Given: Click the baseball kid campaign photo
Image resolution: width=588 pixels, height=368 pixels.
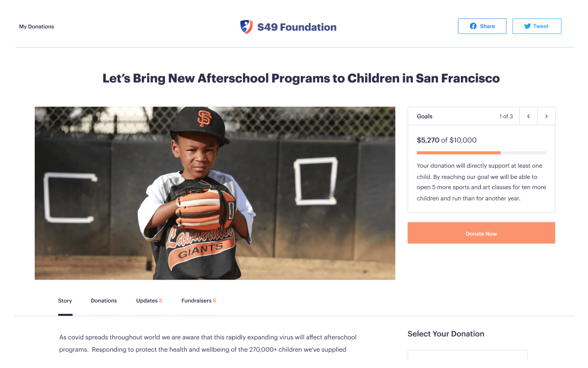Looking at the screenshot, I should 215,193.
